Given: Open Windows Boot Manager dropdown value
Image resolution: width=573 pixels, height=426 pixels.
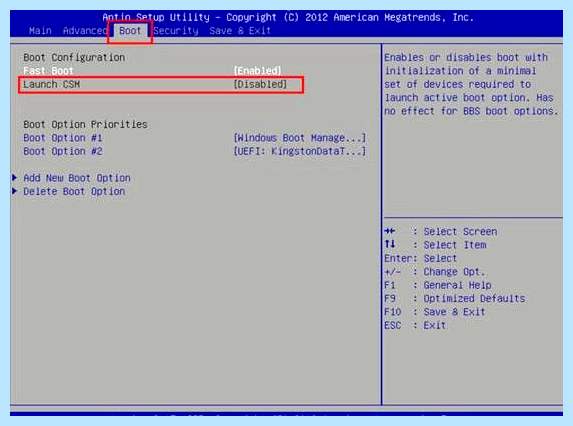Looking at the screenshot, I should pos(300,138).
